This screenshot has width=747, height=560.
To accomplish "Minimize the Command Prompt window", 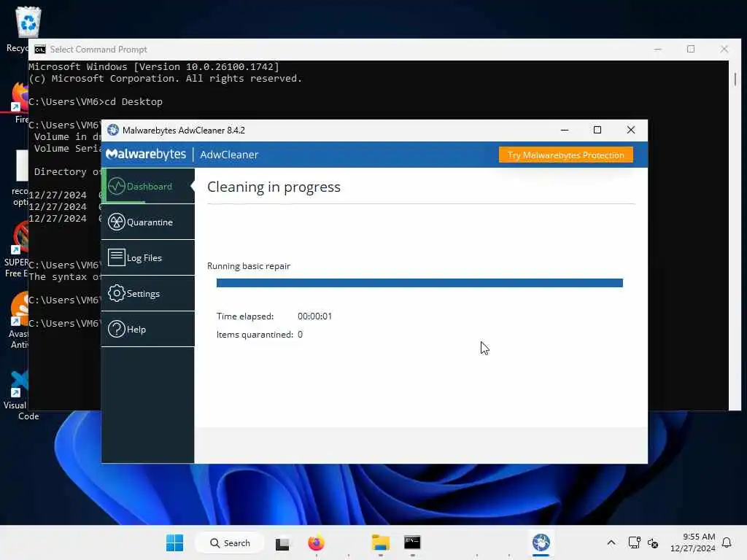I will tap(657, 49).
